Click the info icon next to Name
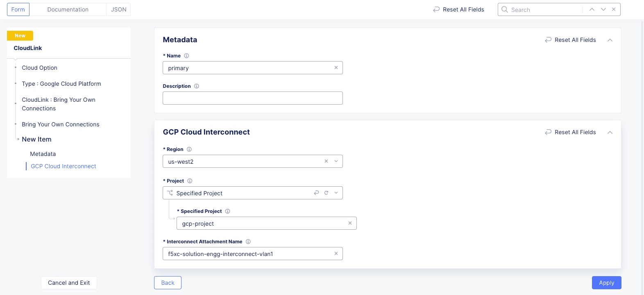This screenshot has height=295, width=644. (x=186, y=56)
